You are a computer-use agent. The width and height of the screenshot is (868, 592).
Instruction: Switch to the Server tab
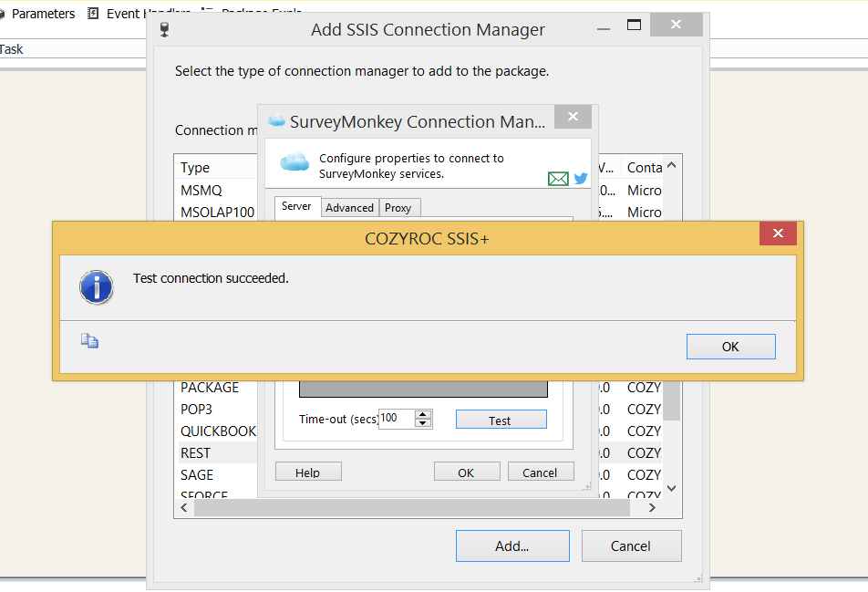coord(296,206)
